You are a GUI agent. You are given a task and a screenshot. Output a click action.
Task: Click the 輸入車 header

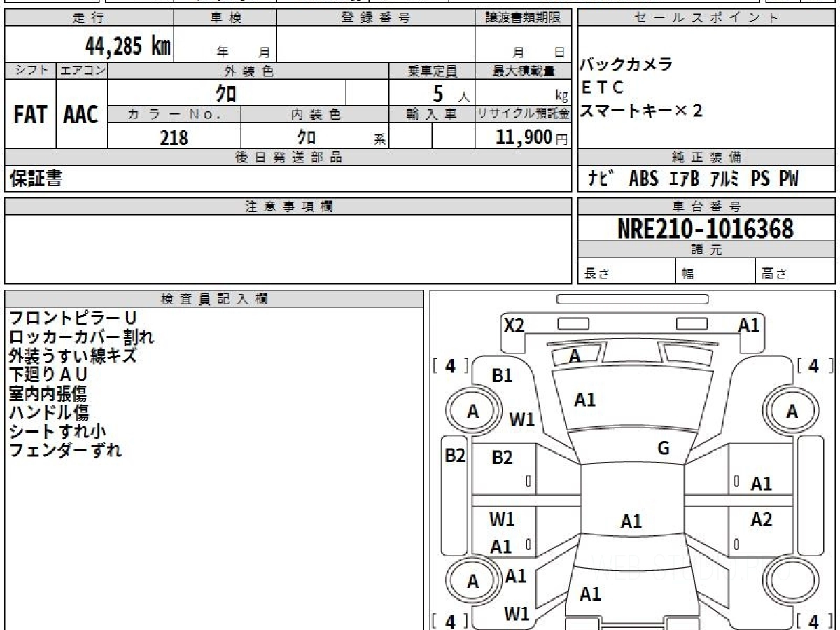coord(432,115)
